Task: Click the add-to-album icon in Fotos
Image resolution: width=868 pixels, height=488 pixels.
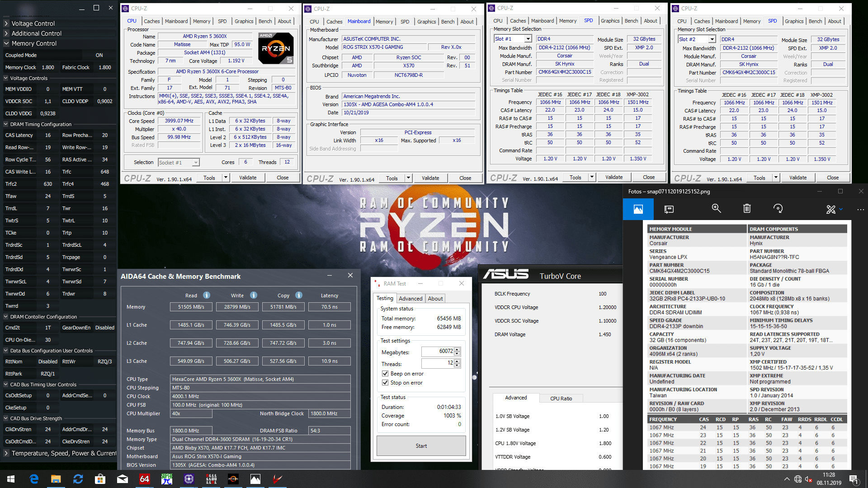Action: pos(669,209)
